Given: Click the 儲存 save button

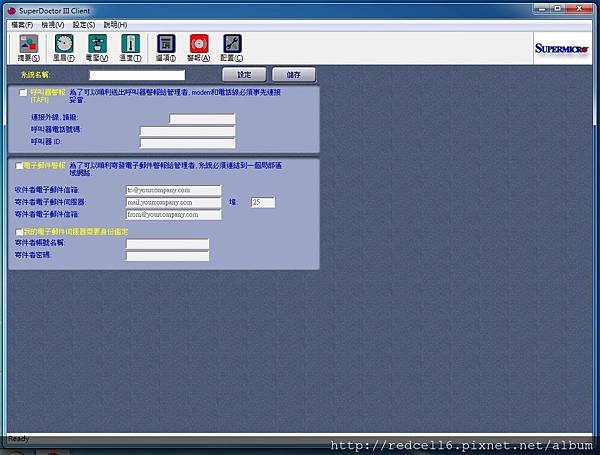Looking at the screenshot, I should point(293,75).
